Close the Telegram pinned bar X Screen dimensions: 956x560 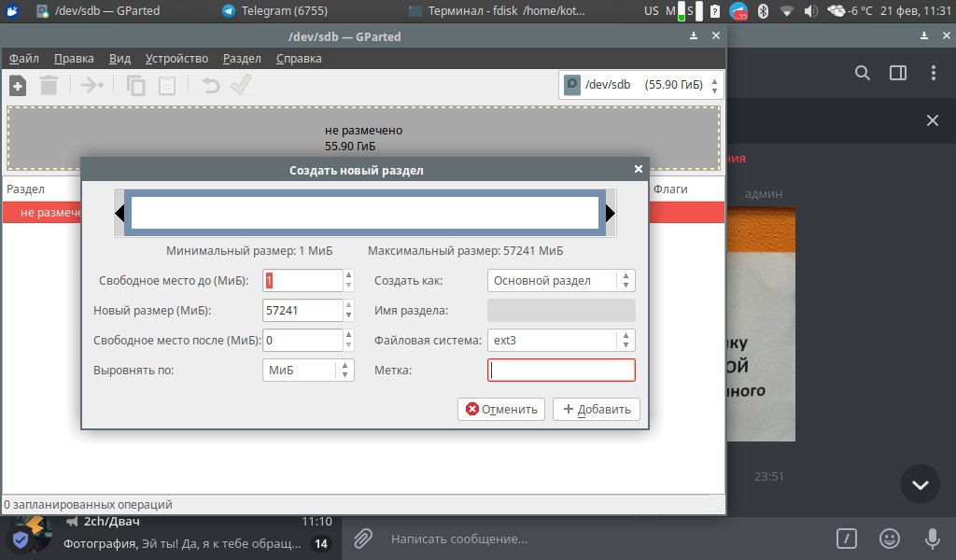coord(933,120)
